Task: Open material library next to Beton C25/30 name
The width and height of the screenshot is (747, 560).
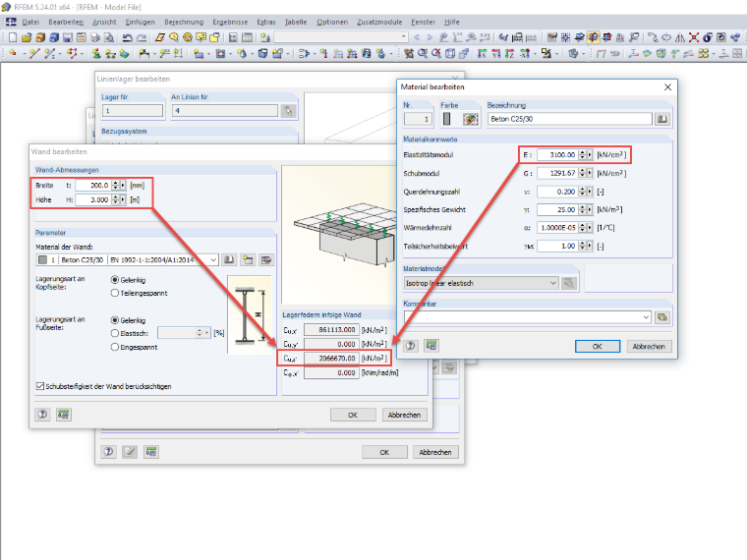Action: 662,119
